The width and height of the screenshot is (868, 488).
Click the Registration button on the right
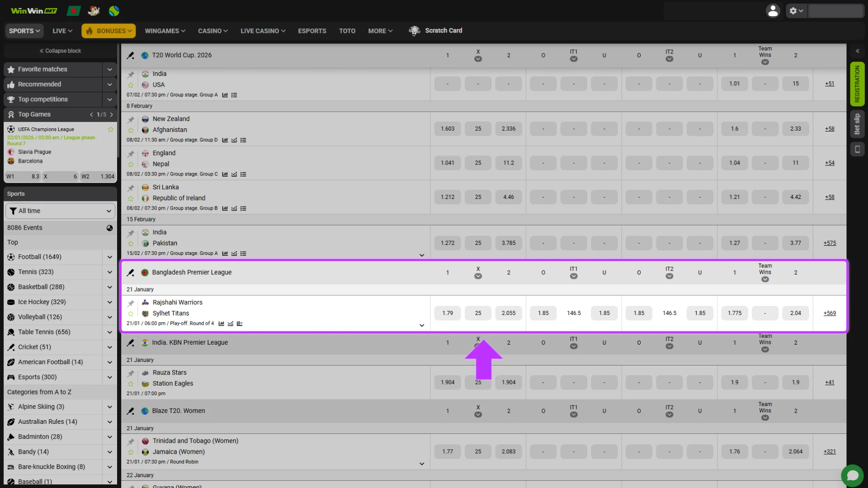857,84
